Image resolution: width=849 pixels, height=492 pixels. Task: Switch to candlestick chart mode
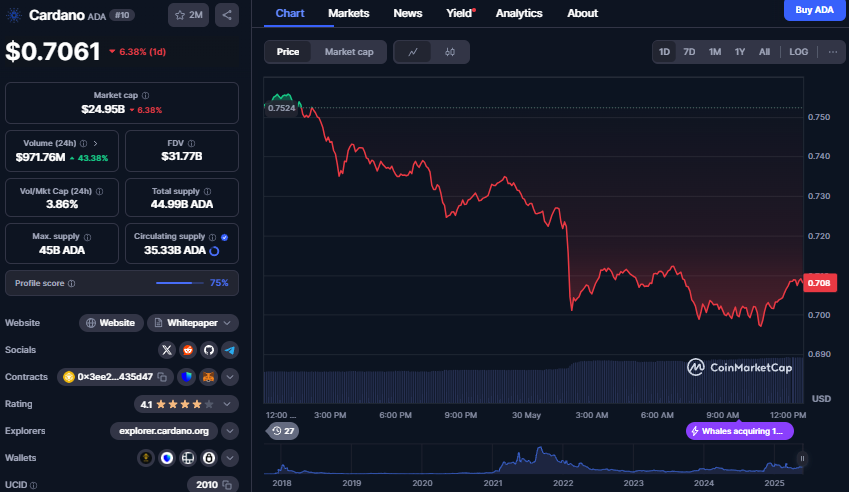pyautogui.click(x=450, y=52)
